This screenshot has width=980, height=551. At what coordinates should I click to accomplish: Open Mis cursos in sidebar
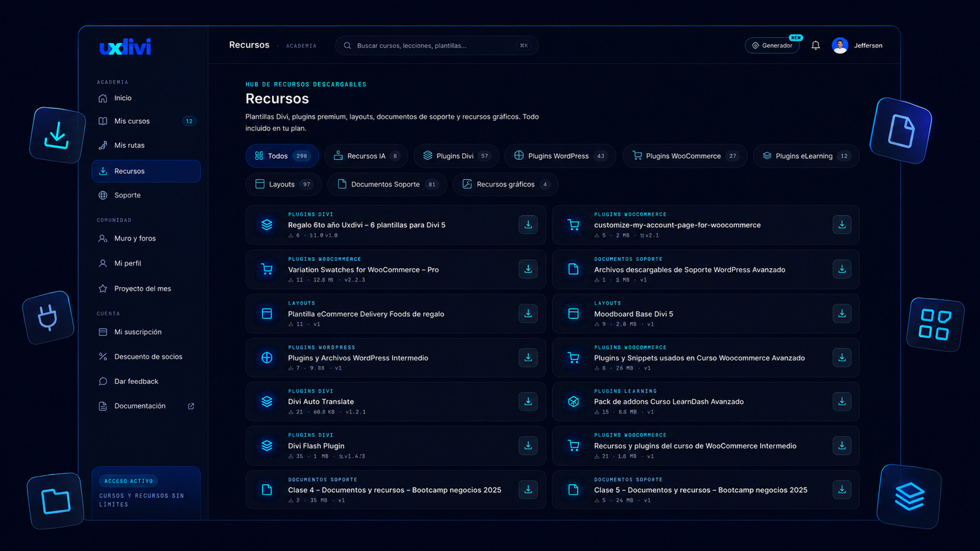(x=146, y=121)
